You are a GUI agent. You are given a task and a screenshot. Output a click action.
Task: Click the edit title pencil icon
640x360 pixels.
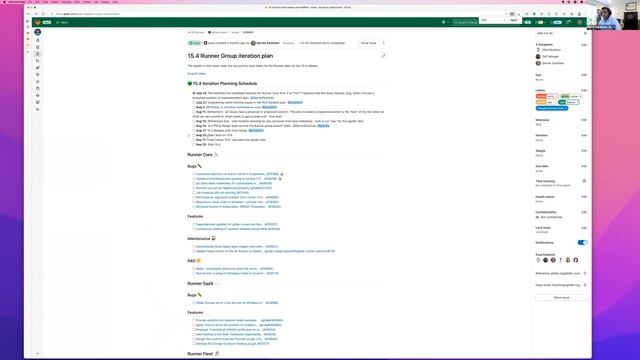(x=384, y=56)
